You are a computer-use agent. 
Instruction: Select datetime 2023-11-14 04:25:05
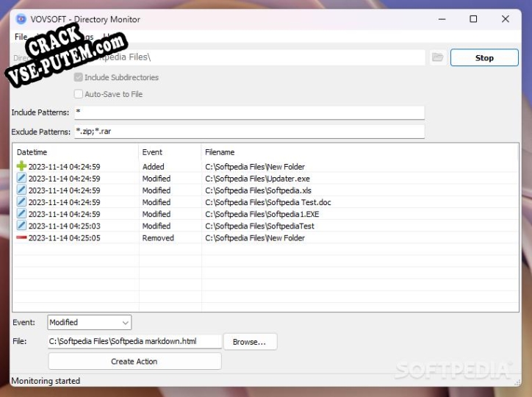pos(65,238)
